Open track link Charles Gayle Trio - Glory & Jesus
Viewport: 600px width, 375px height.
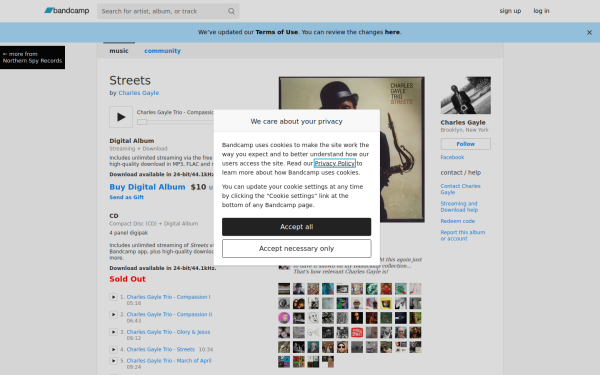point(168,332)
